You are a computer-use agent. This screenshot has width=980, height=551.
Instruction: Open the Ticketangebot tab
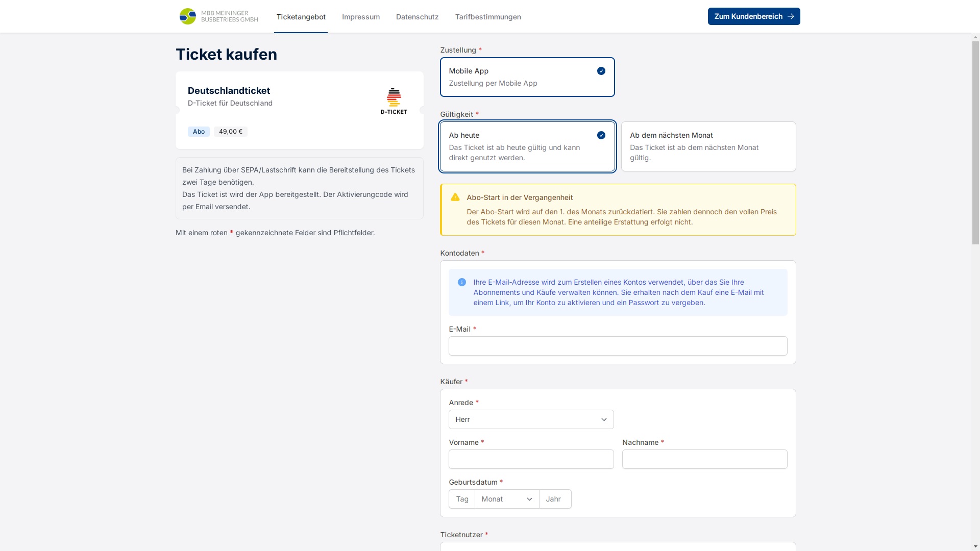pyautogui.click(x=301, y=17)
